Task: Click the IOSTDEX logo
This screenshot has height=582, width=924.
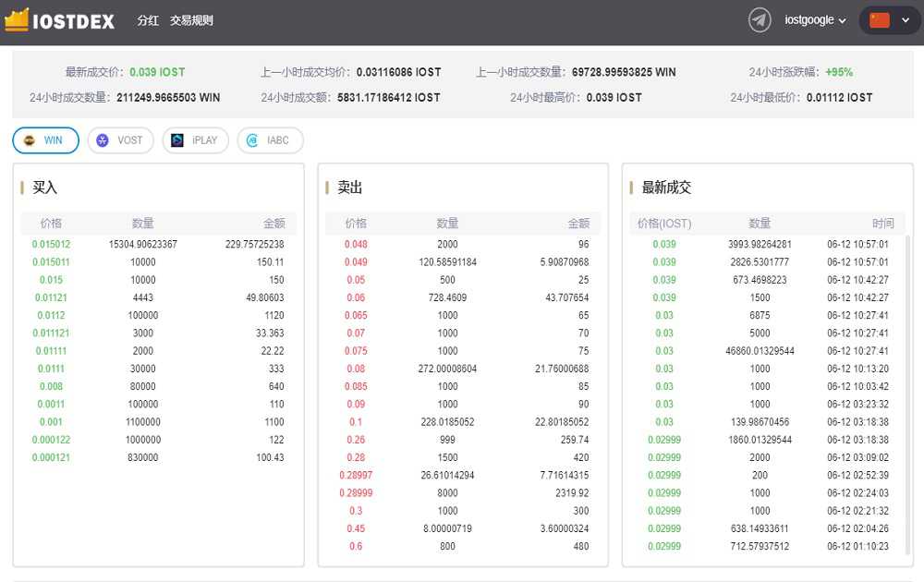Action: tap(59, 20)
